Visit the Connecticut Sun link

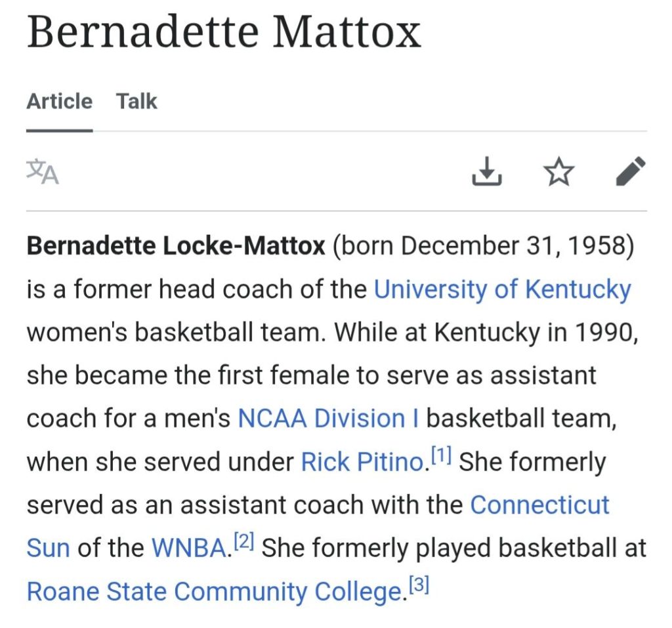tap(539, 505)
